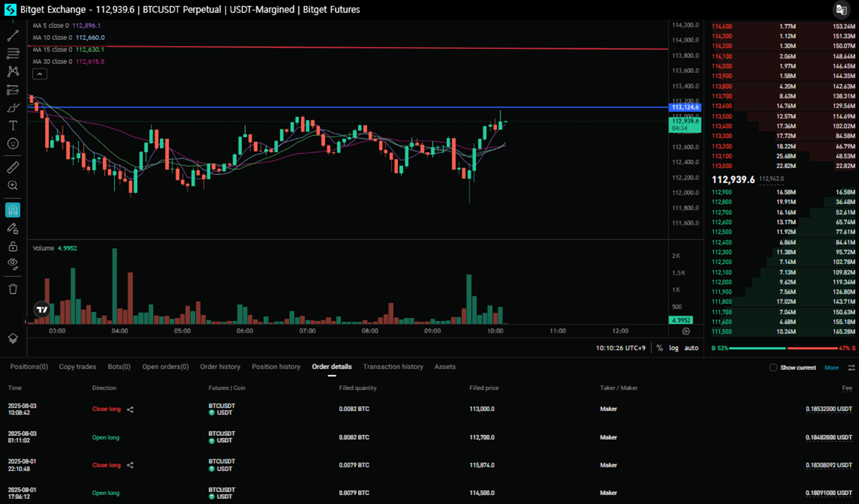Click the blue 113,124.6 price label
The width and height of the screenshot is (859, 504).
(x=685, y=107)
